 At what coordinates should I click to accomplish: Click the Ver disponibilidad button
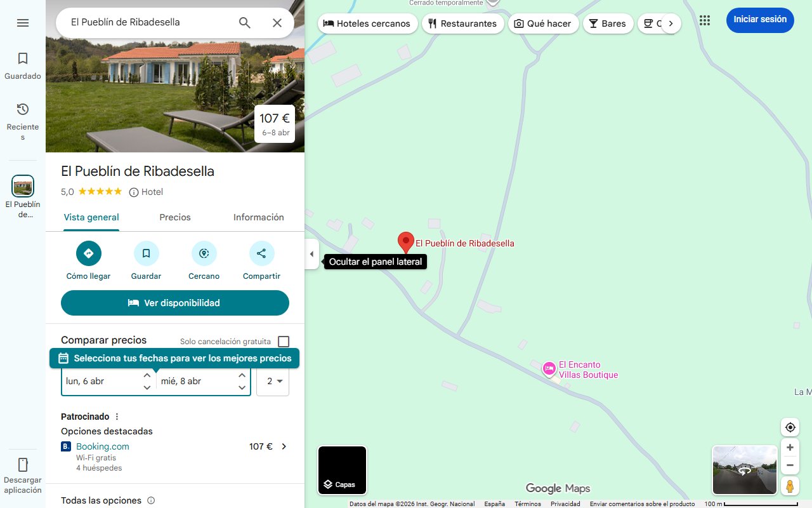[175, 303]
